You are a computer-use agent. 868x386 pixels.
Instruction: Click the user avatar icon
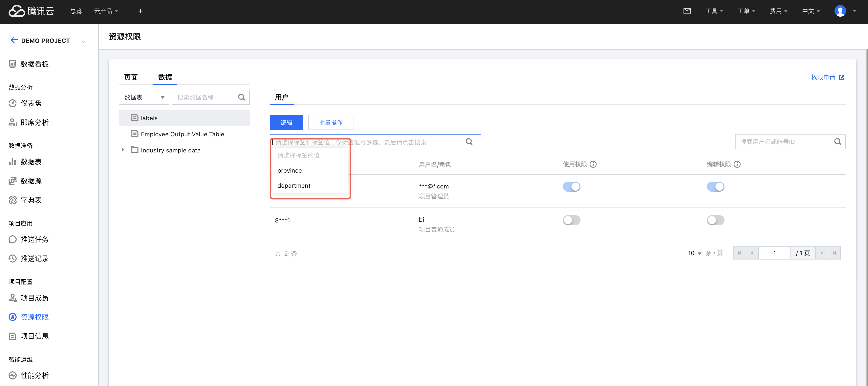[840, 11]
